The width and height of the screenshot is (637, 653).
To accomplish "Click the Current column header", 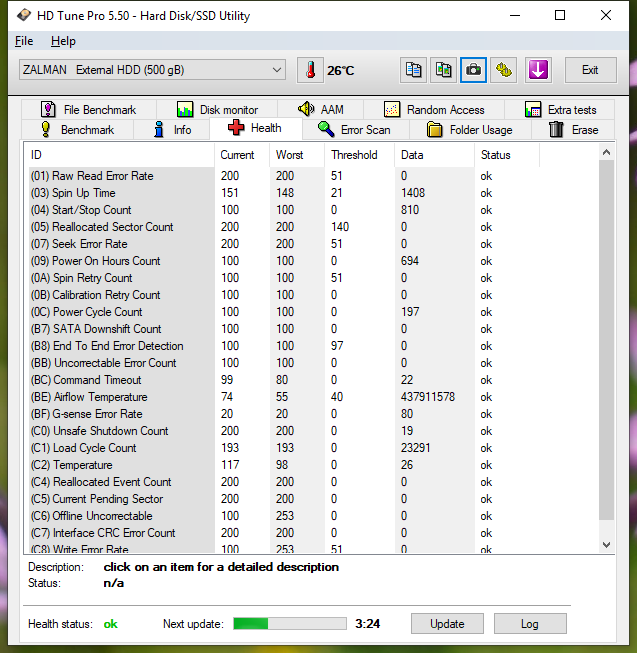I will pos(242,155).
